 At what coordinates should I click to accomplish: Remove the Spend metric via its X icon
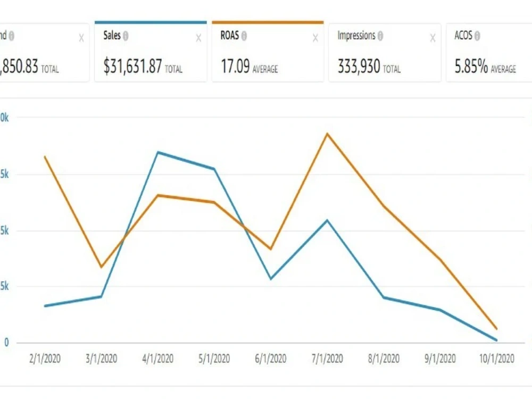[x=81, y=37]
